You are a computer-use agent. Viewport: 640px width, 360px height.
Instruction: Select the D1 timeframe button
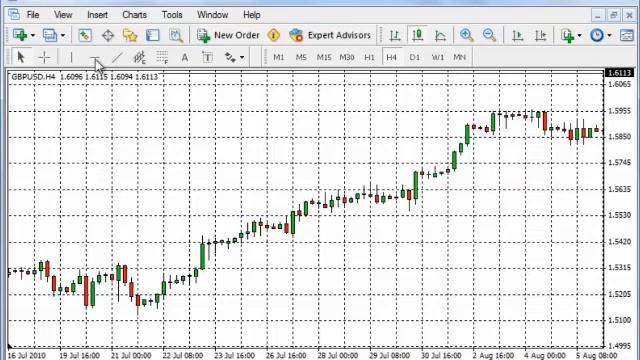(414, 57)
